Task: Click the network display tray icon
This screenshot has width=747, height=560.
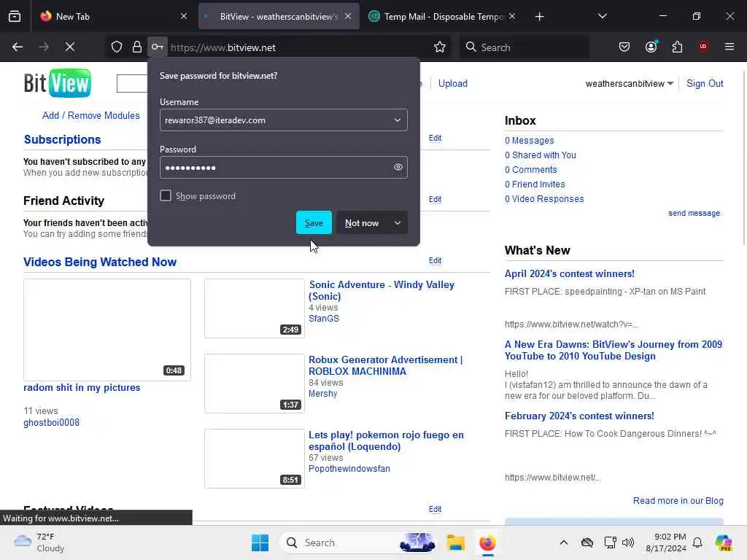Action: pyautogui.click(x=610, y=542)
